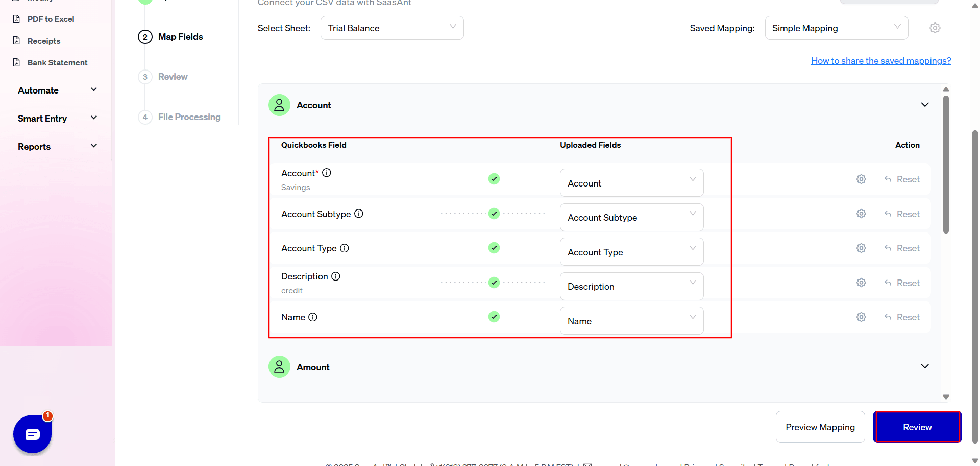Click the 'Savings' sample value text

point(296,188)
